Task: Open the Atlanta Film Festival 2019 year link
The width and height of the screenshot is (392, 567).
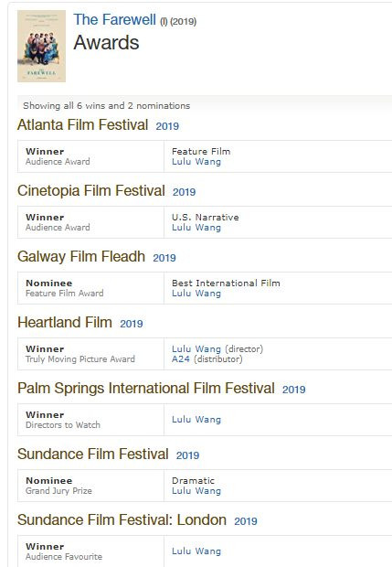Action: 167,126
